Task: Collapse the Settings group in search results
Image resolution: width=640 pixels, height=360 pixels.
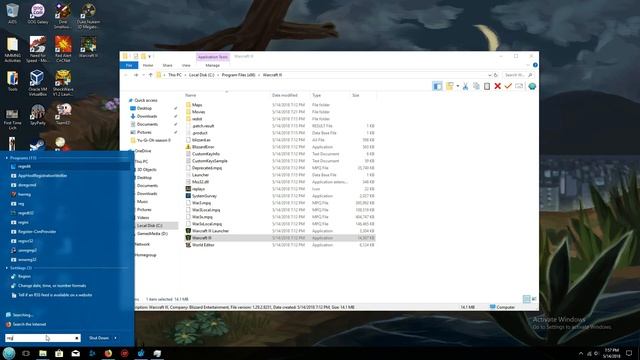Action: (7, 268)
